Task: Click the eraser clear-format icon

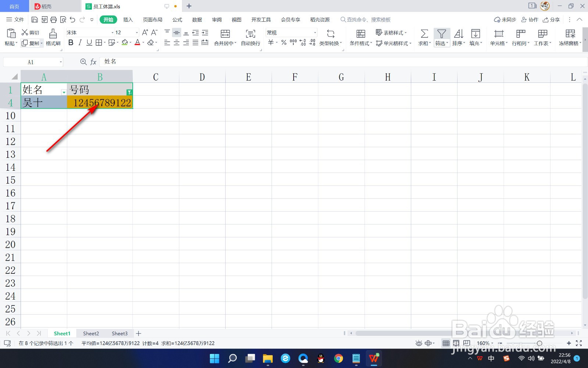Action: 150,43
